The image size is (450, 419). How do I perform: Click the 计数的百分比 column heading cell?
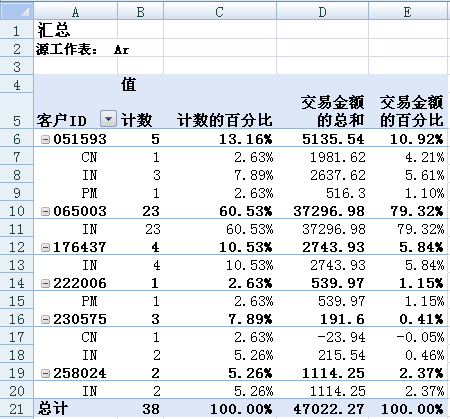pyautogui.click(x=220, y=111)
